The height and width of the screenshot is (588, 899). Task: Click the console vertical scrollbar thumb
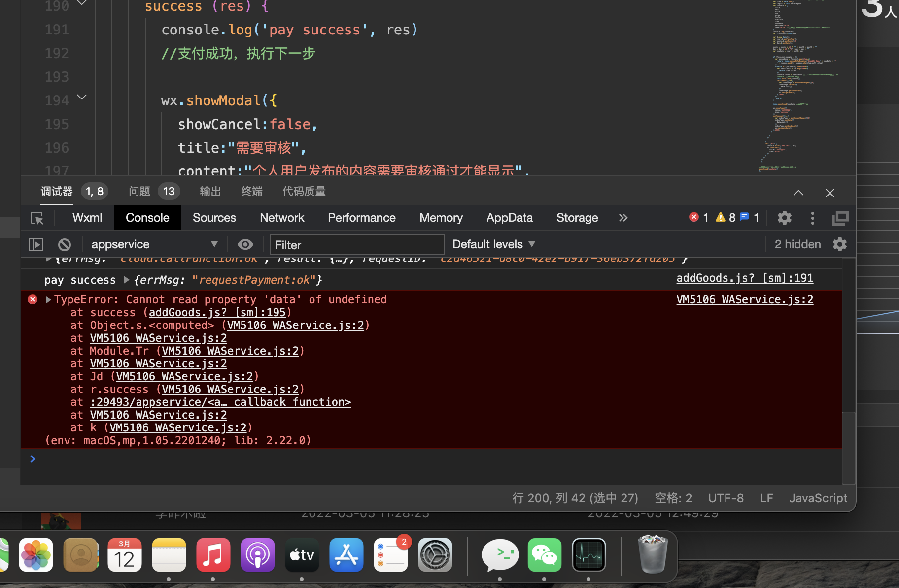(848, 448)
